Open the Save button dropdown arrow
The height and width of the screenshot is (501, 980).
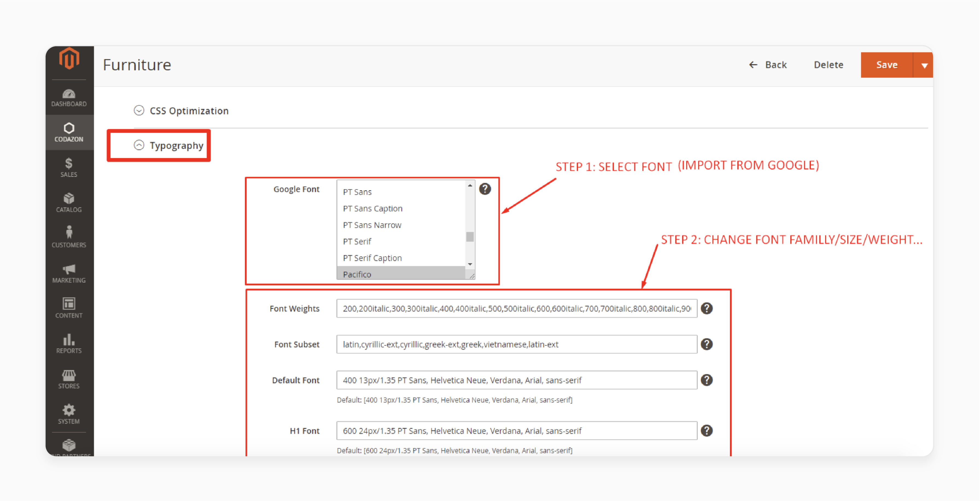(x=924, y=65)
